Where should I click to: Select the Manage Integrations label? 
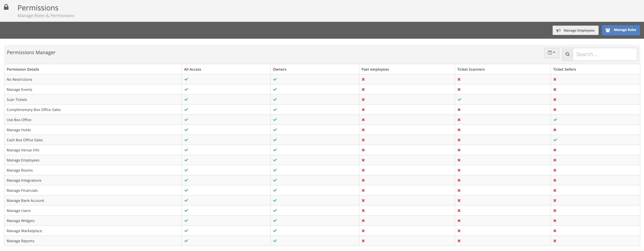[24, 180]
